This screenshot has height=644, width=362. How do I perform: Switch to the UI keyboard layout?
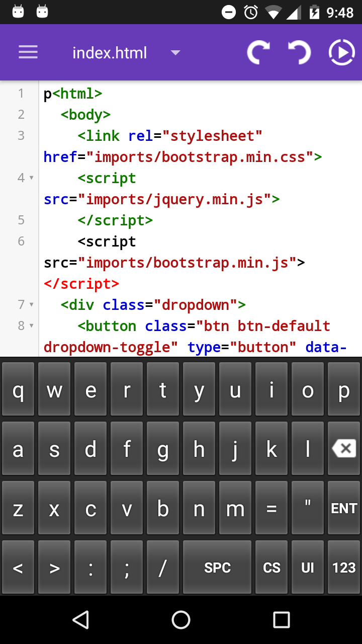[308, 567]
